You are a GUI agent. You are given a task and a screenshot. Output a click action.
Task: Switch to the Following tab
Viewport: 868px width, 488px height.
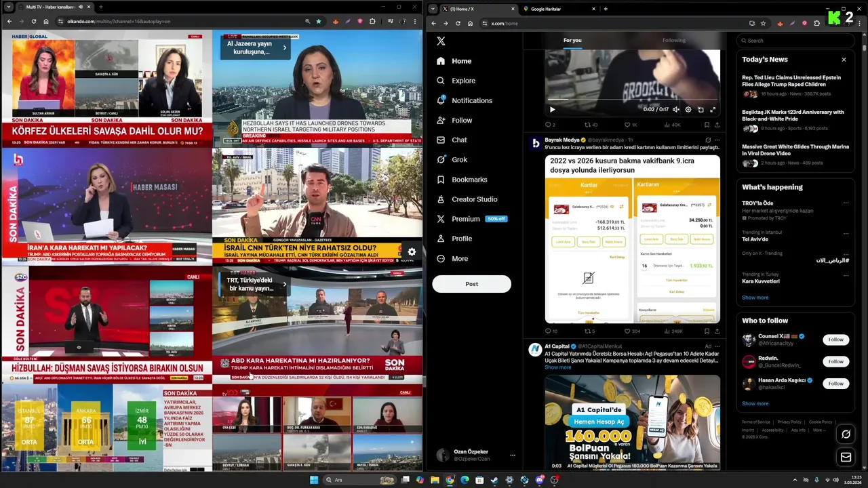[674, 41]
